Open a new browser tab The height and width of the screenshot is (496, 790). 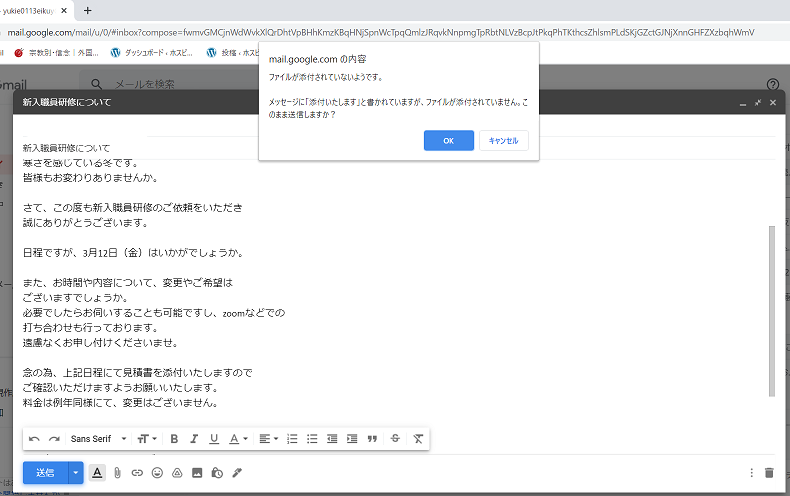pyautogui.click(x=88, y=10)
